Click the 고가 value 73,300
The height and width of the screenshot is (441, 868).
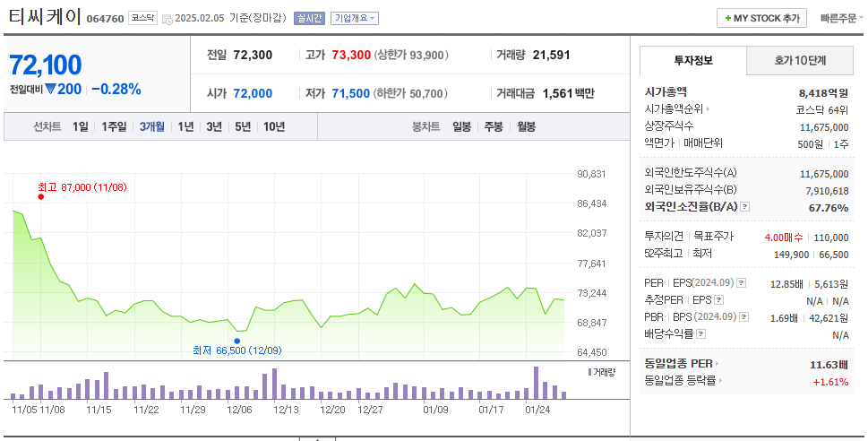(351, 55)
